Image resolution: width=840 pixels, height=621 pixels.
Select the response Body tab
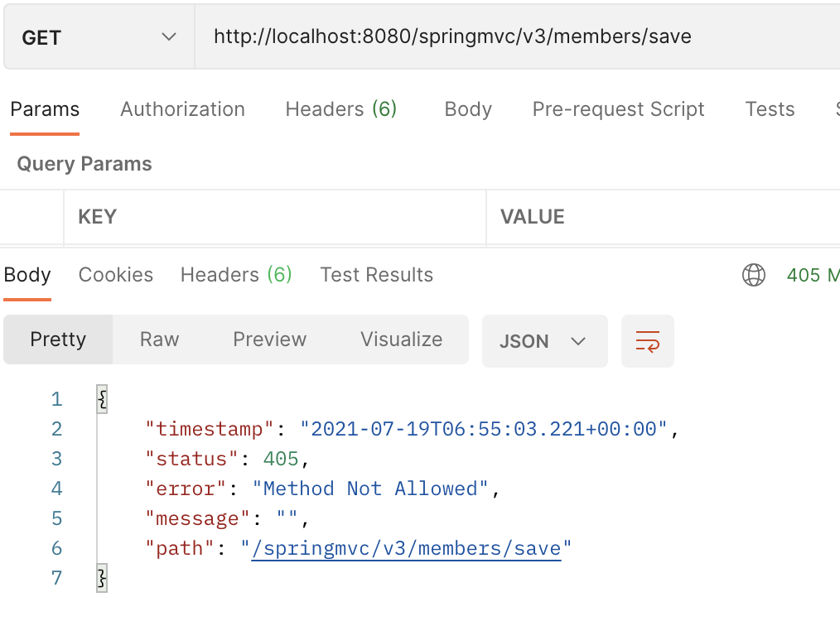point(27,275)
